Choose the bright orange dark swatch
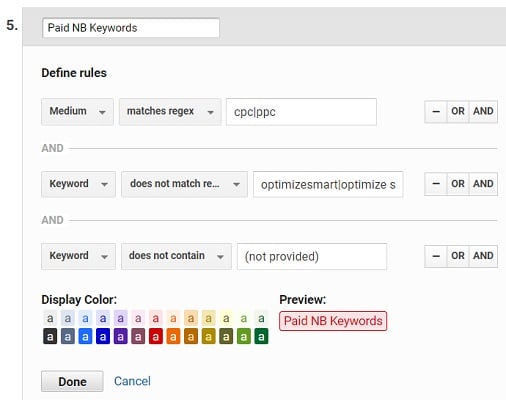 point(173,337)
